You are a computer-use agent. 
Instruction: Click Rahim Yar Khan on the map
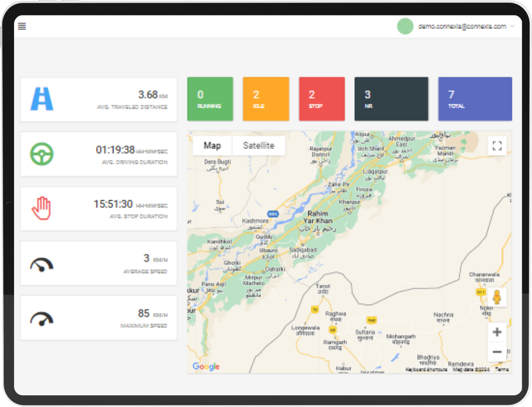(317, 218)
